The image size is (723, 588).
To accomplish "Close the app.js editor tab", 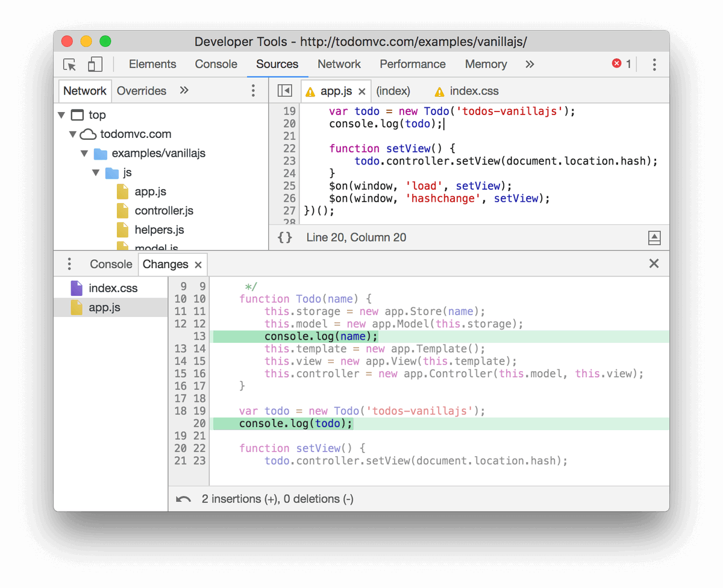I will click(x=362, y=92).
